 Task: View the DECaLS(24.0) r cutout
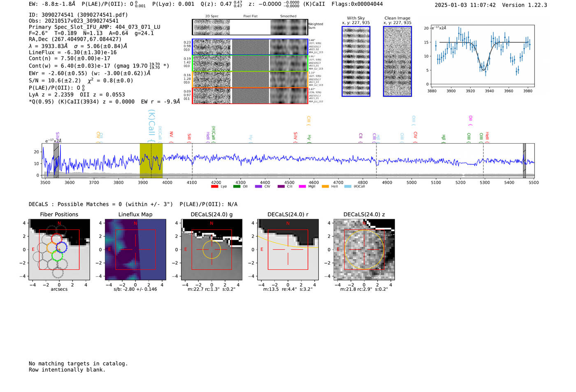pyautogui.click(x=288, y=250)
